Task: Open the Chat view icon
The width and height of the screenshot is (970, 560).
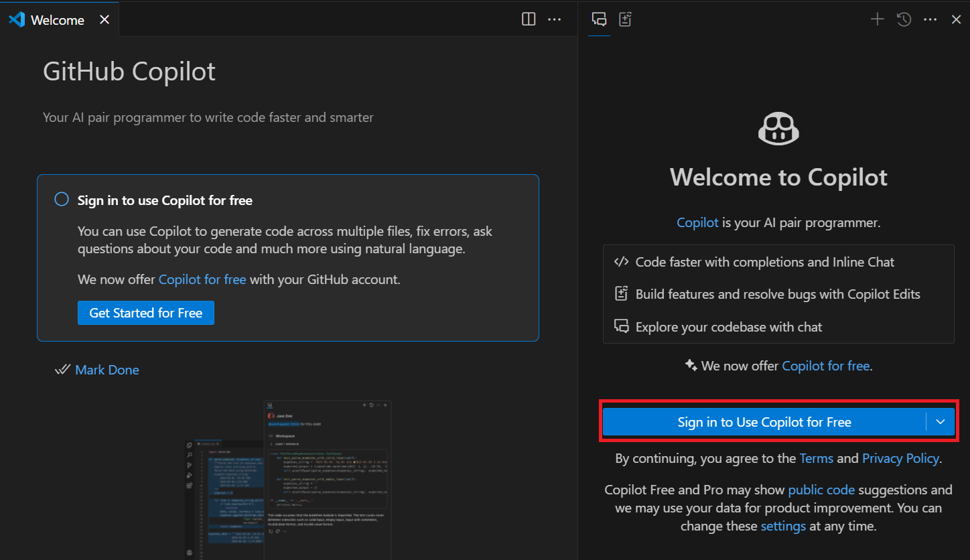Action: coord(598,19)
